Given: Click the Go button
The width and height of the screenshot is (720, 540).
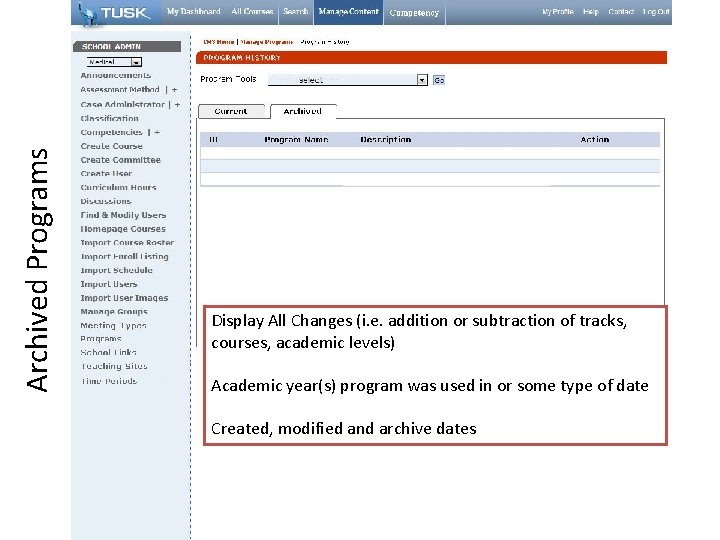Looking at the screenshot, I should [x=439, y=80].
